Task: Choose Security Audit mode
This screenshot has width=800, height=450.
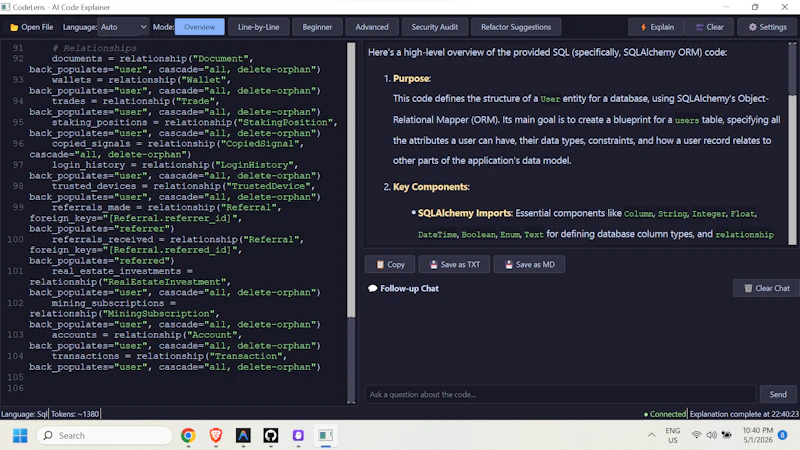Action: pos(434,27)
